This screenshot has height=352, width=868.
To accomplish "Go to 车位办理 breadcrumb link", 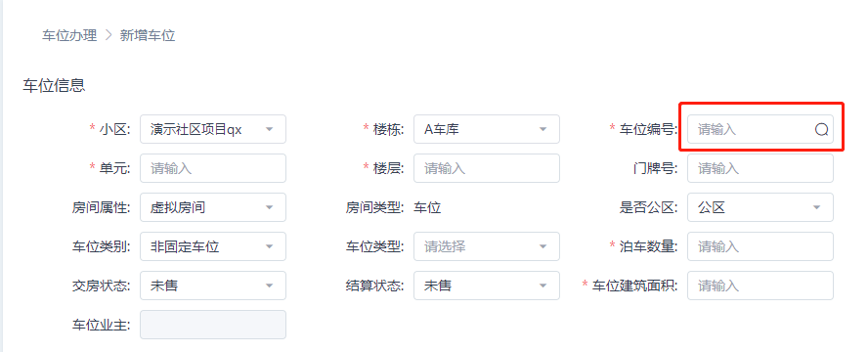I will [69, 36].
